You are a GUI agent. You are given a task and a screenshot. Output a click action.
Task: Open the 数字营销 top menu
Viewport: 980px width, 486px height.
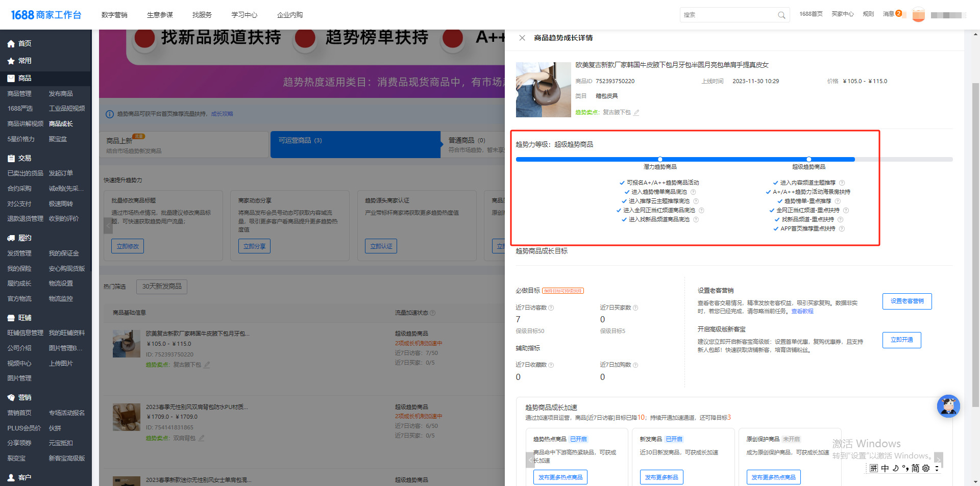(x=114, y=15)
